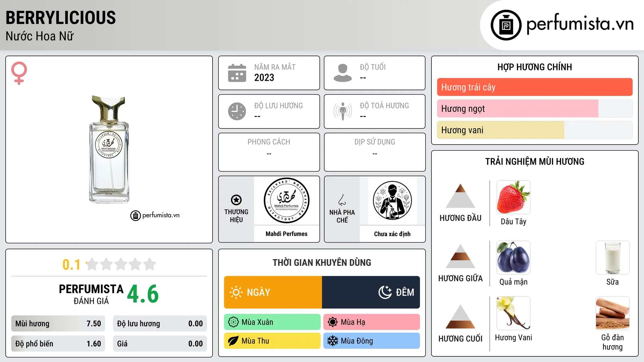Screen dimensions: 644x362
Task: Click the perfumista.vn logo icon in header
Action: pyautogui.click(x=506, y=25)
